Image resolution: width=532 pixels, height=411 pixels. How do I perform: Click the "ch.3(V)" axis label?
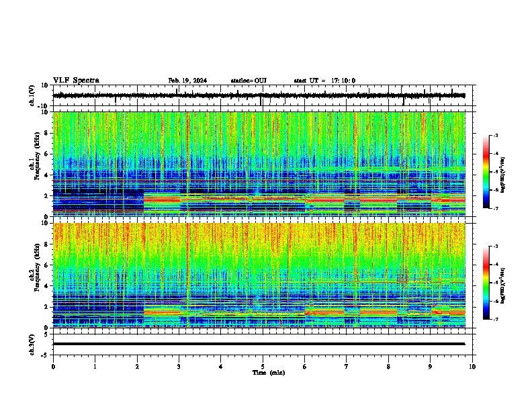[32, 345]
